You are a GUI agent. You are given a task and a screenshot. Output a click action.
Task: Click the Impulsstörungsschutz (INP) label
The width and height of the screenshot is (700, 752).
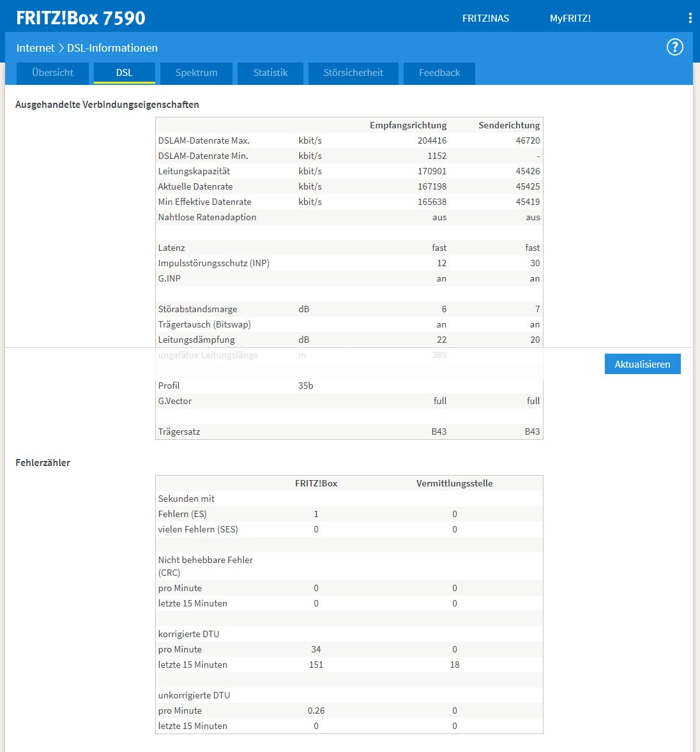click(213, 263)
